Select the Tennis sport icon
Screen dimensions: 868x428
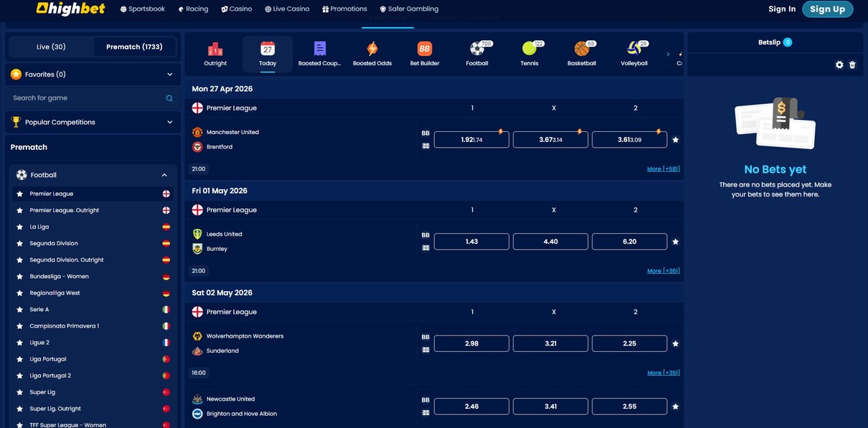coord(529,49)
